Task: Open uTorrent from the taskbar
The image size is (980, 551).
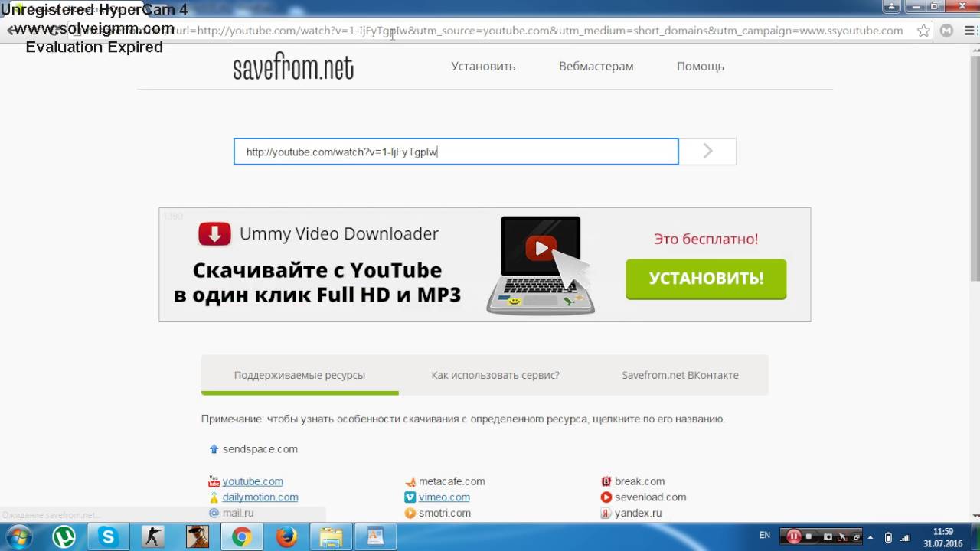Action: (64, 537)
